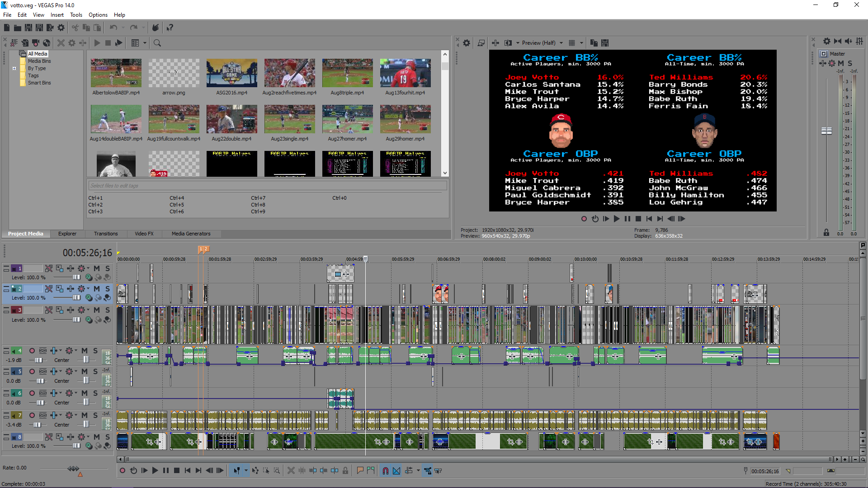Click the Get Media from the Web icon
The height and width of the screenshot is (488, 868).
47,43
